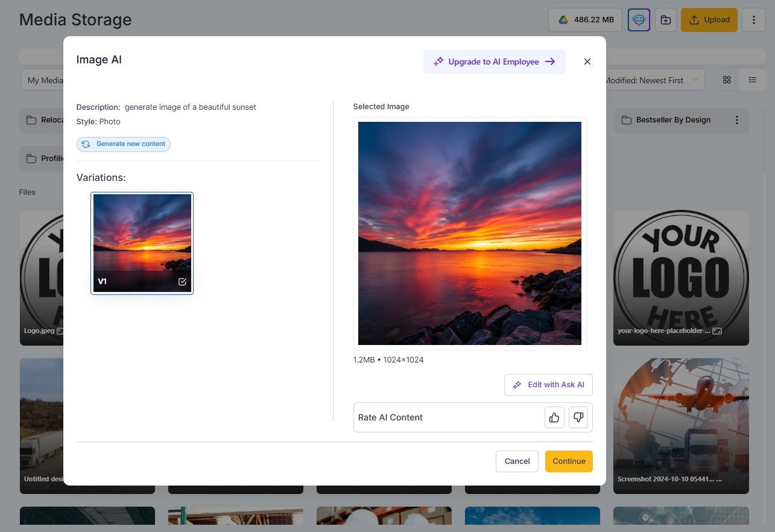This screenshot has width=775, height=532.
Task: Click the Media Storage page heading
Action: 75,20
